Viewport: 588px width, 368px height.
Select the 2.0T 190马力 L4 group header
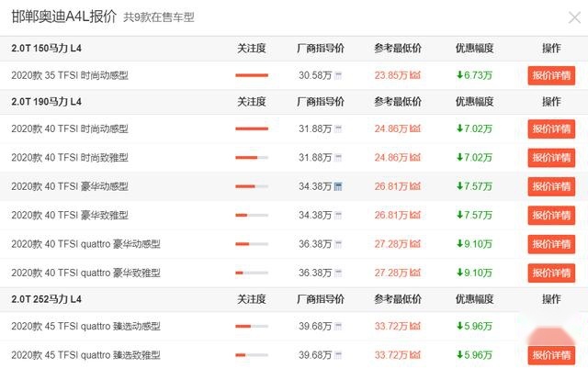click(47, 102)
